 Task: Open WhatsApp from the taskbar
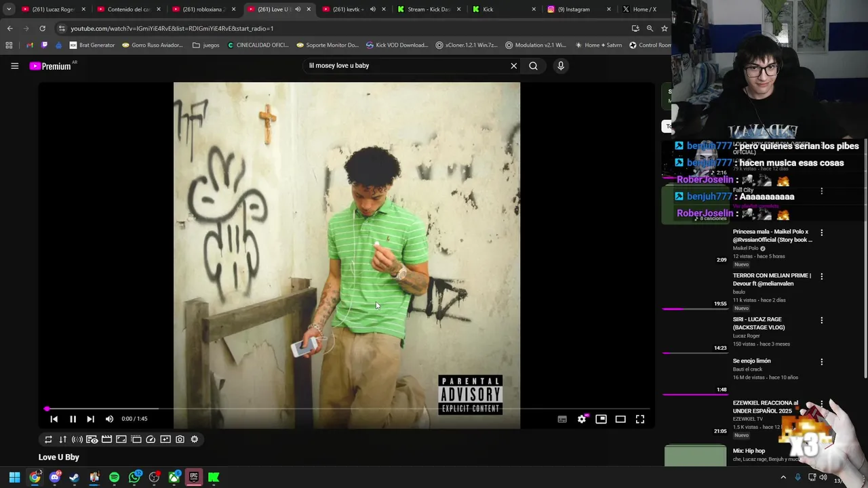[x=134, y=477]
